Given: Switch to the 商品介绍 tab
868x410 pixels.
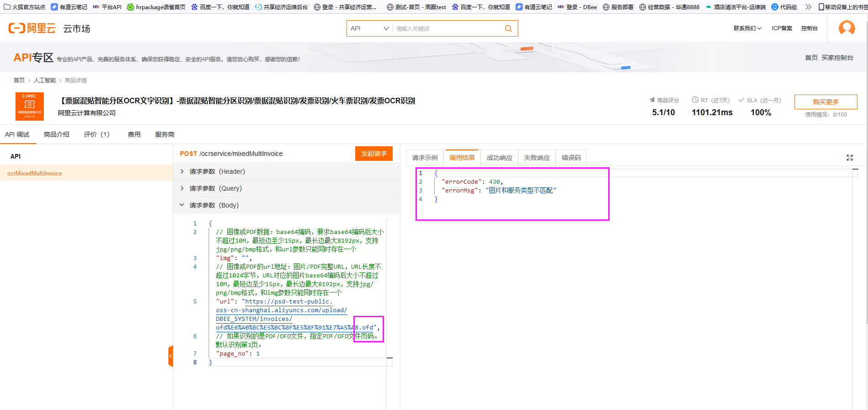Looking at the screenshot, I should point(57,134).
